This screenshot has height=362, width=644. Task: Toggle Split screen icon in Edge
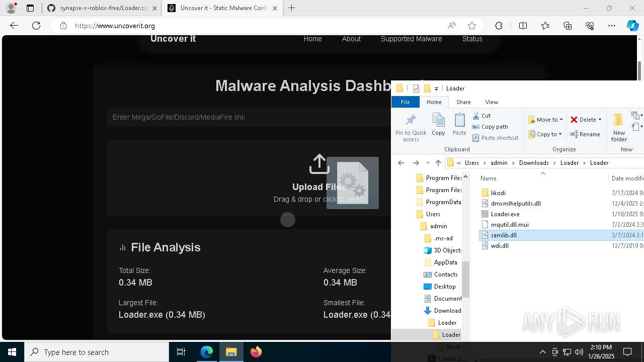tap(523, 26)
